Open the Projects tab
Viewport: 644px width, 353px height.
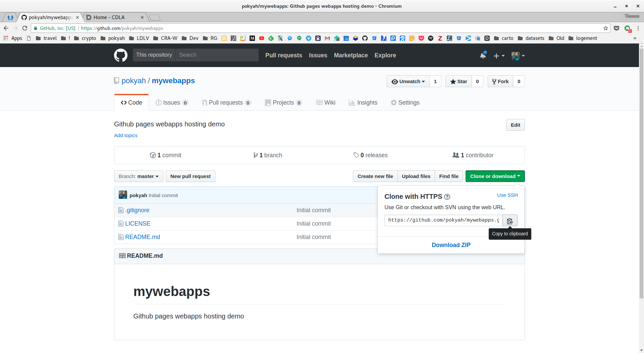coord(283,103)
